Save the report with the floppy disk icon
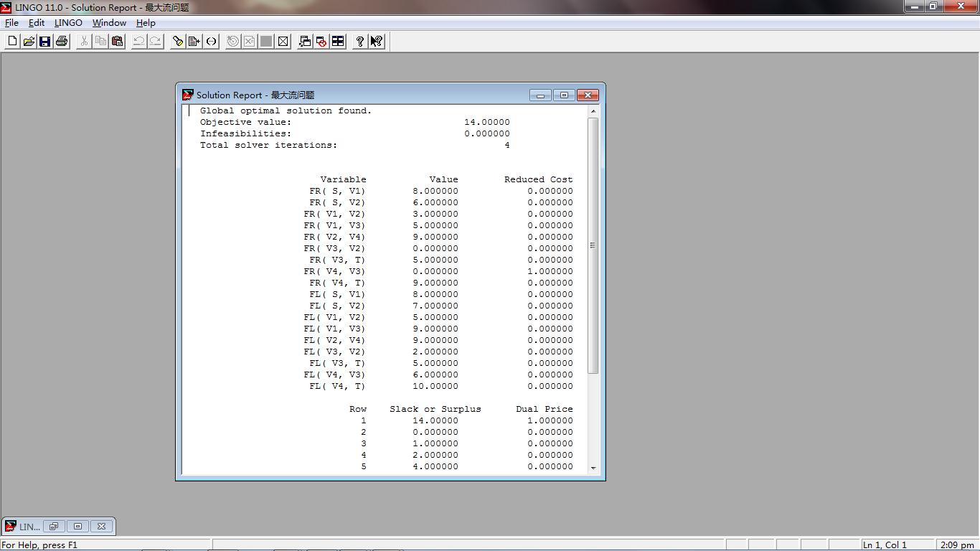Viewport: 980px width, 551px height. (44, 42)
